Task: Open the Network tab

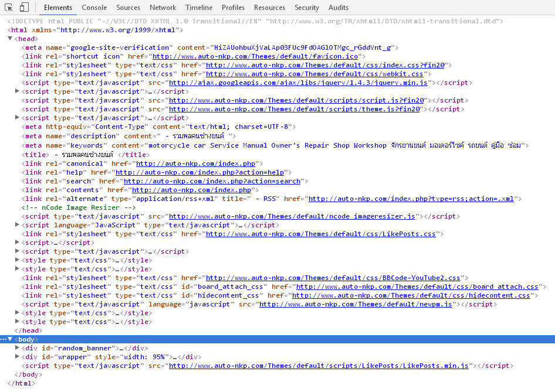Action: pos(163,8)
